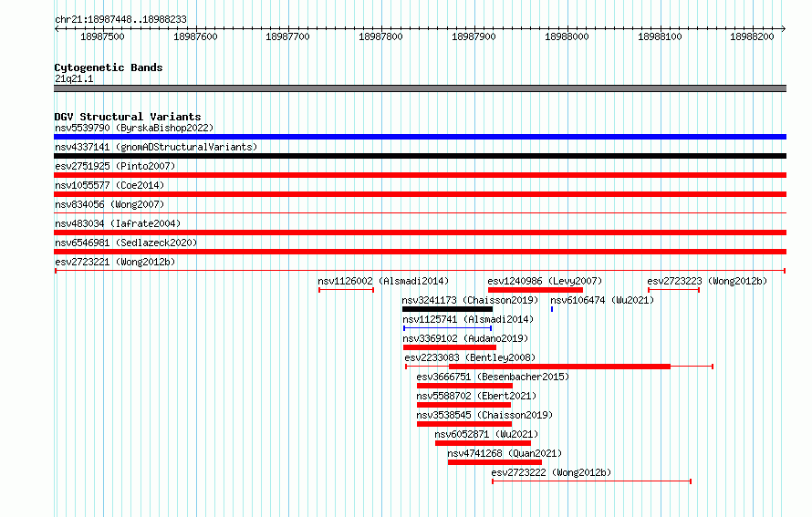Screen dimensions: 812x517
Task: Click the esv3666751 (Besenbacher2015) label
Action: (x=493, y=377)
